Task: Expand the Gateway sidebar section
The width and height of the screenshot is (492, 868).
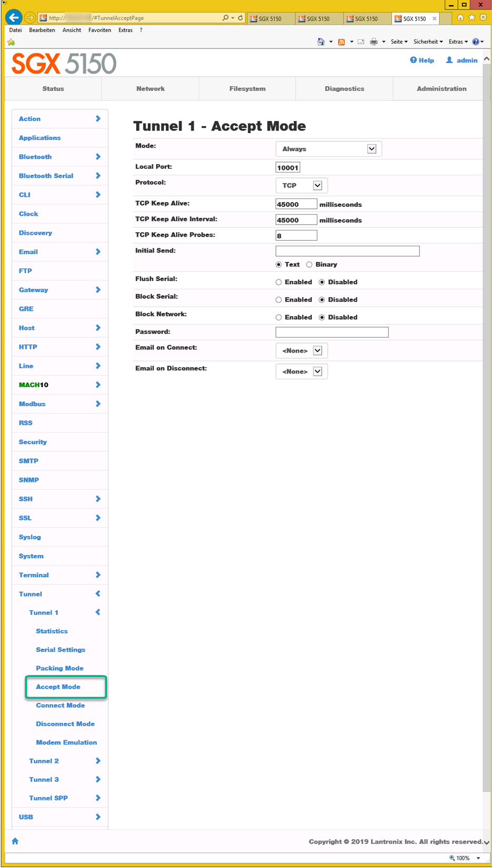Action: tap(98, 290)
